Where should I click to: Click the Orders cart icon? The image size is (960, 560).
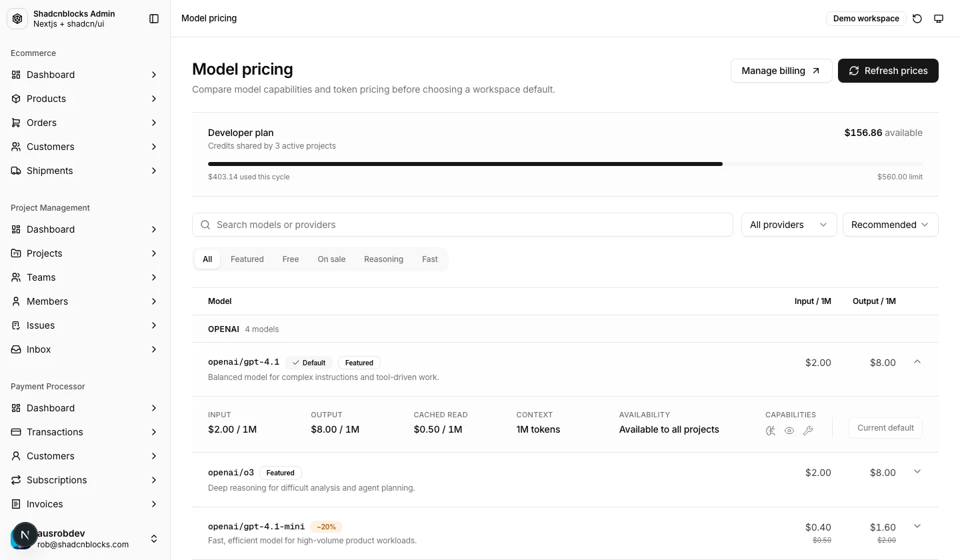[x=16, y=123]
